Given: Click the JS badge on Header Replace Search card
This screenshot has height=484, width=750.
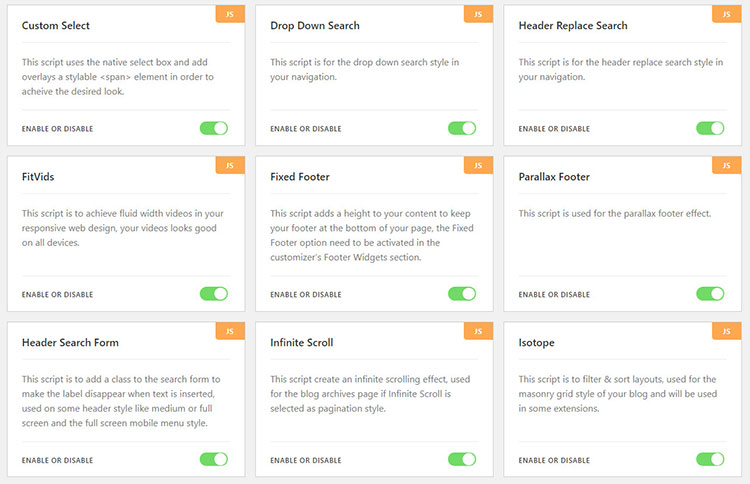Looking at the screenshot, I should click(x=726, y=15).
